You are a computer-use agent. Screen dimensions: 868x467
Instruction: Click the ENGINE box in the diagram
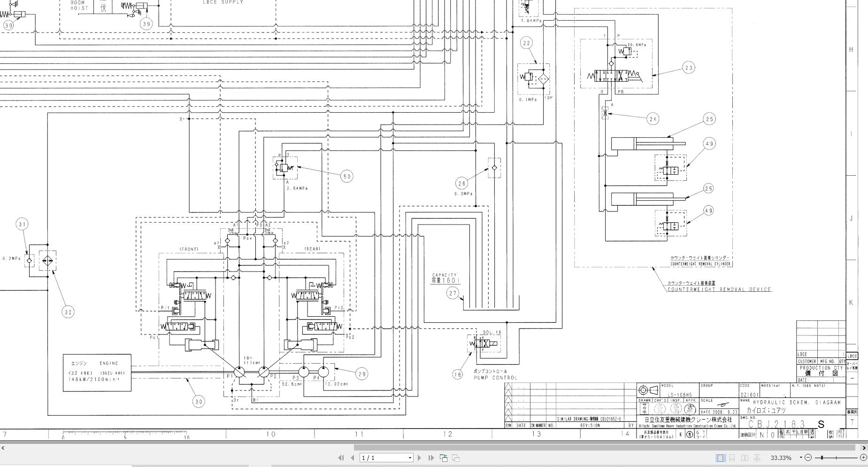[97, 373]
